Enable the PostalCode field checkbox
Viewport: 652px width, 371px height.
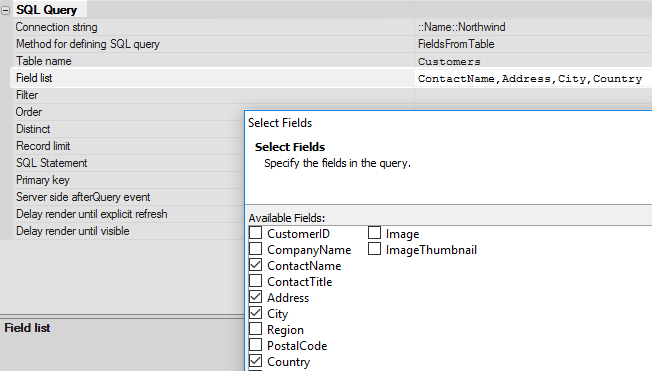[255, 345]
